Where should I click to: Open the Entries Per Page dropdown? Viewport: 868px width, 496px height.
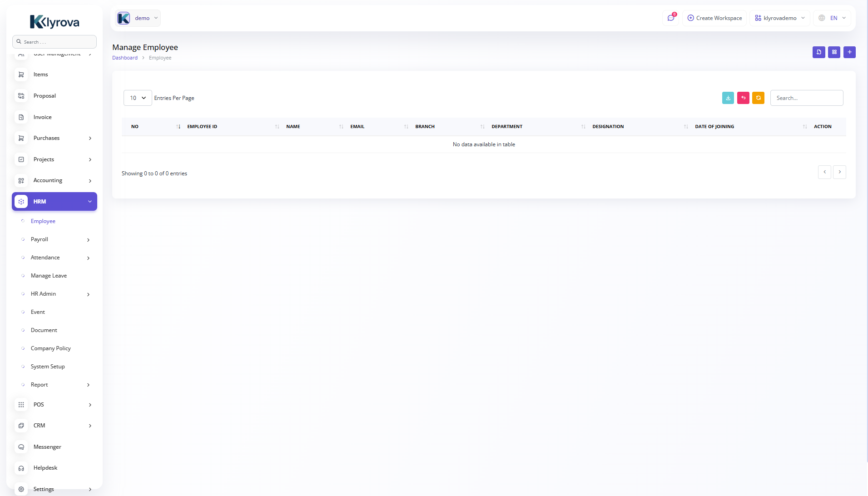coord(138,98)
